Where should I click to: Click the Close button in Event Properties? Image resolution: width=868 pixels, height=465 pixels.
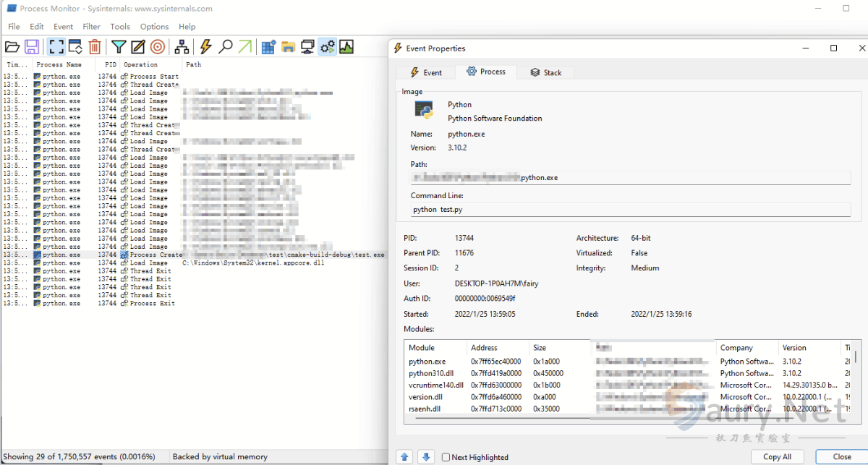(x=841, y=456)
